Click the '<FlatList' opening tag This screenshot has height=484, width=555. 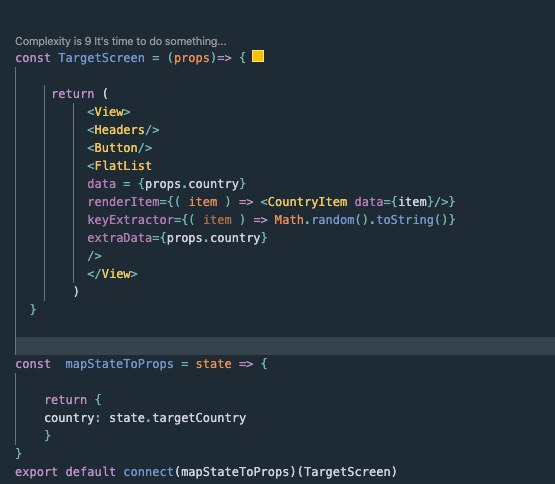(x=120, y=166)
